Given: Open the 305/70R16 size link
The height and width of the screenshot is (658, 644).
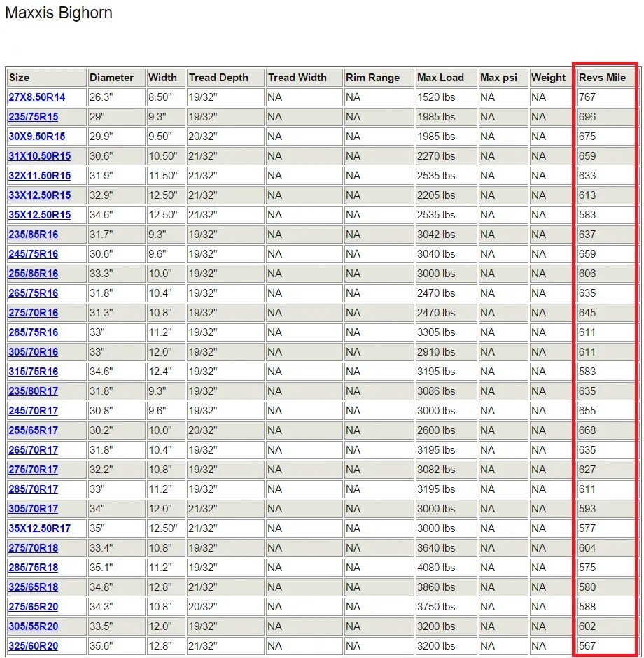Looking at the screenshot, I should (34, 351).
